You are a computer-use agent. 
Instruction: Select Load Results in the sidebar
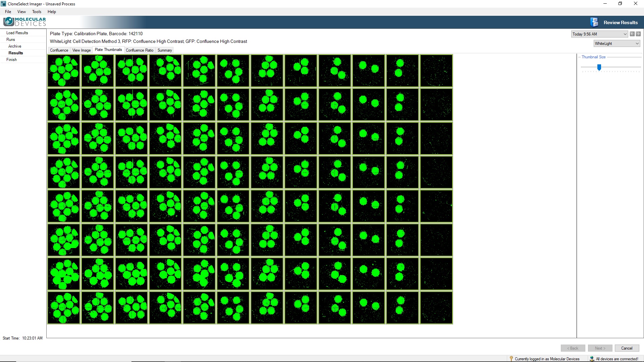[x=17, y=33]
